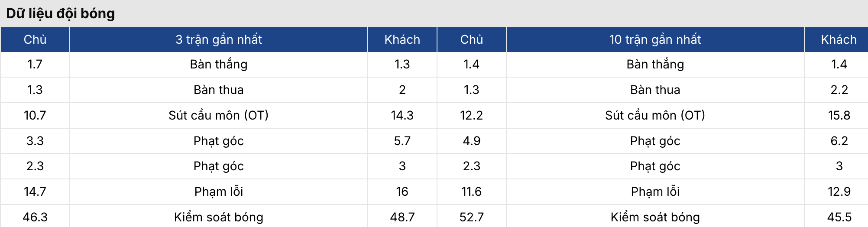This screenshot has width=868, height=227.
Task: Click the 48.7 possession value
Action: tap(402, 217)
